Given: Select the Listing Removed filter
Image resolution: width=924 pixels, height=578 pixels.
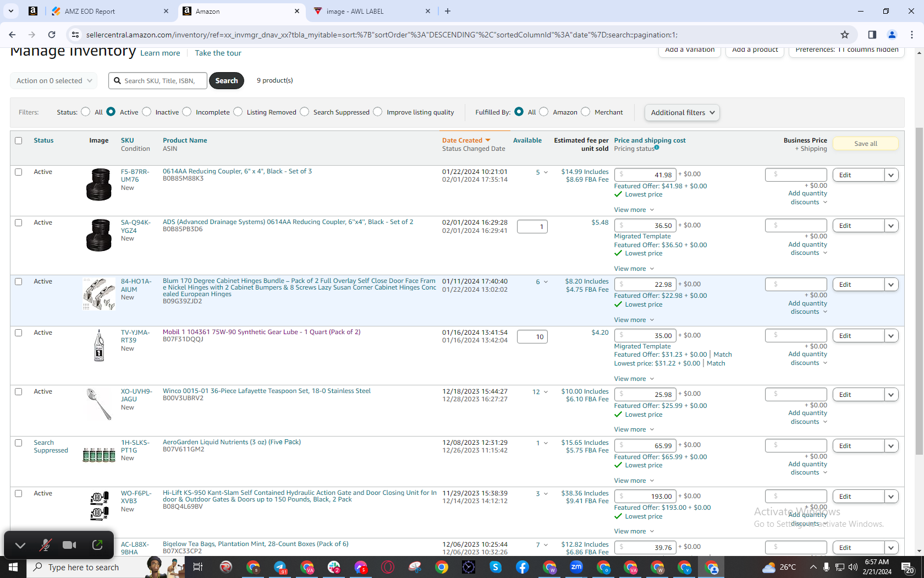Looking at the screenshot, I should pos(238,112).
